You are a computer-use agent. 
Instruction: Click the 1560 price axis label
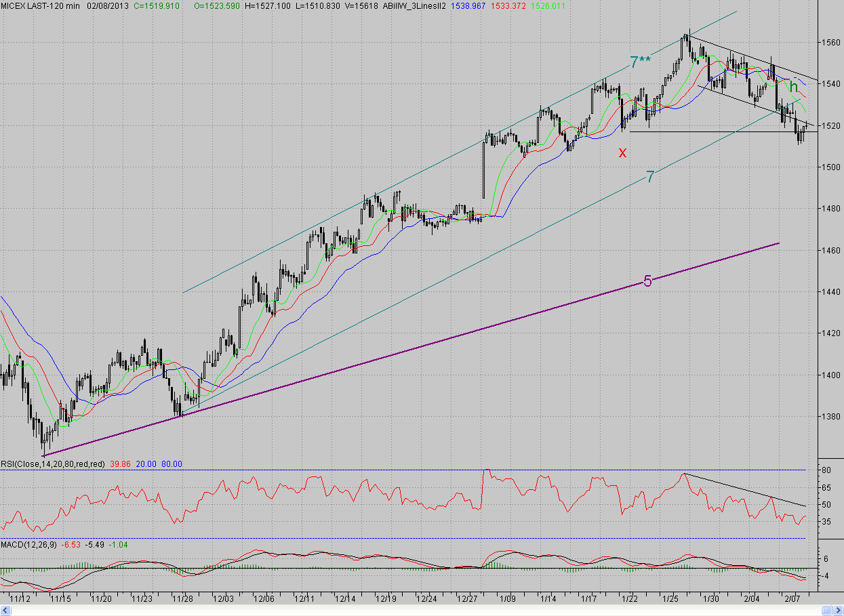tap(831, 42)
